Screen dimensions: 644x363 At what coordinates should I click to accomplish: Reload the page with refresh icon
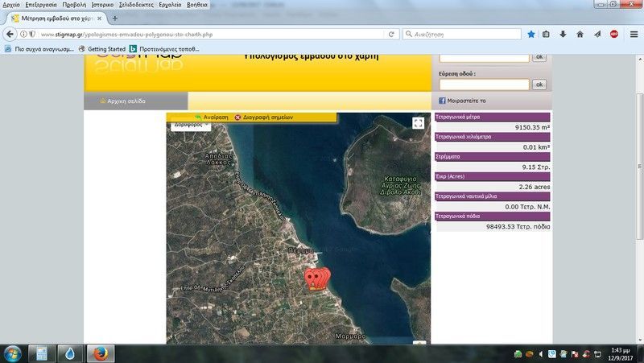[391, 35]
